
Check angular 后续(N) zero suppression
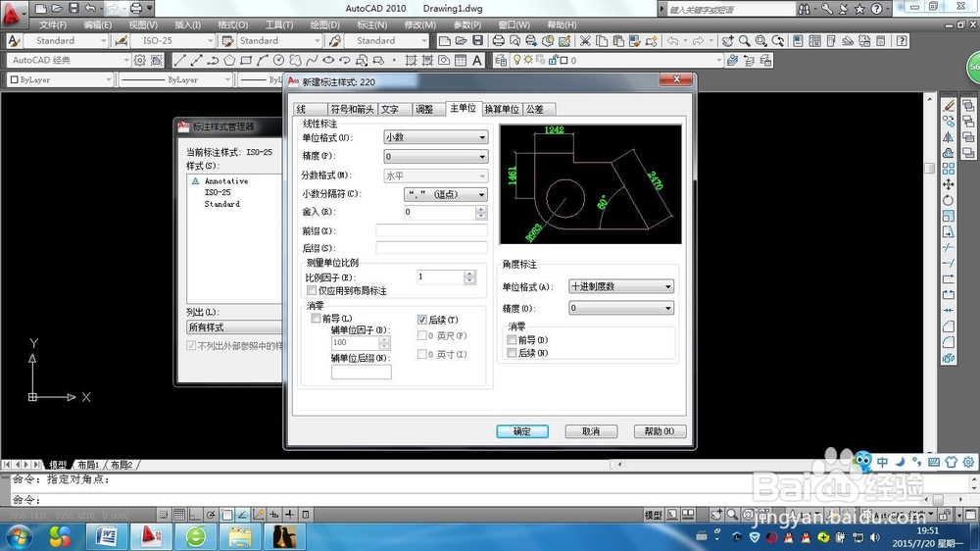[x=512, y=353]
